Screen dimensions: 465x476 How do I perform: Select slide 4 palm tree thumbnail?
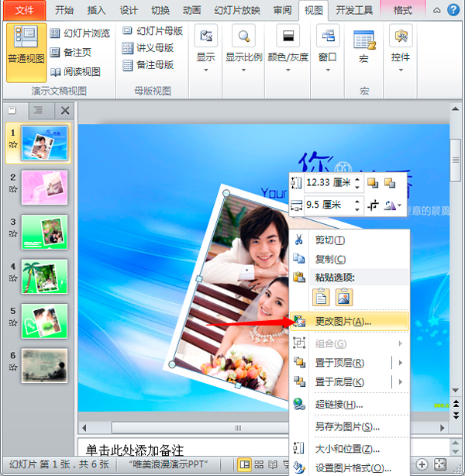pyautogui.click(x=44, y=277)
